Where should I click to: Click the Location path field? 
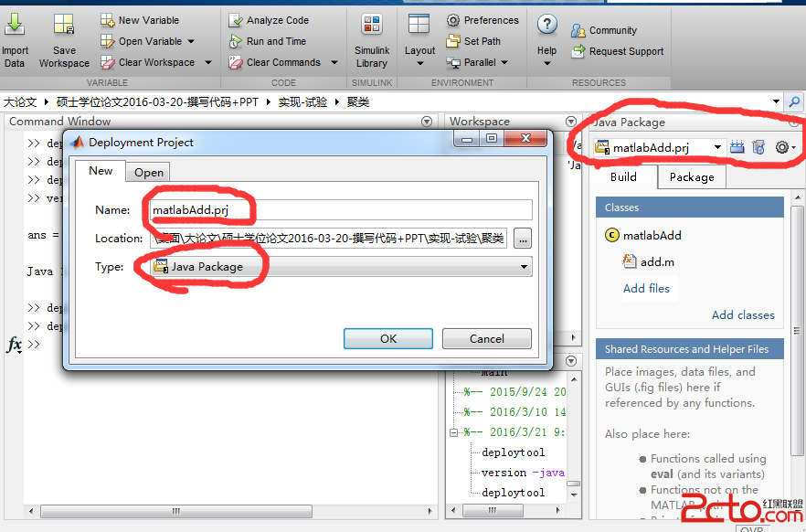click(x=328, y=239)
